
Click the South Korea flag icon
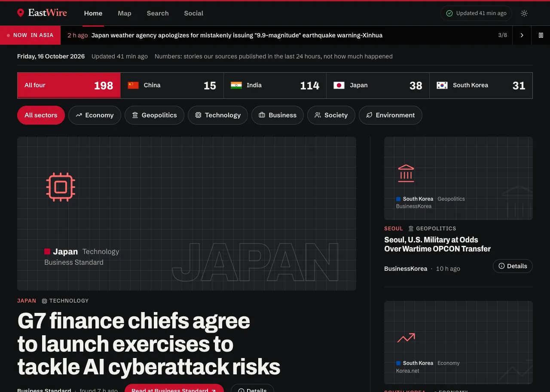point(442,85)
